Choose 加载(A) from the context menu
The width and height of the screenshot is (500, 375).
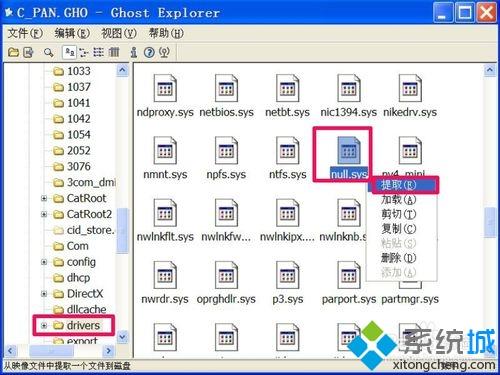coord(402,199)
